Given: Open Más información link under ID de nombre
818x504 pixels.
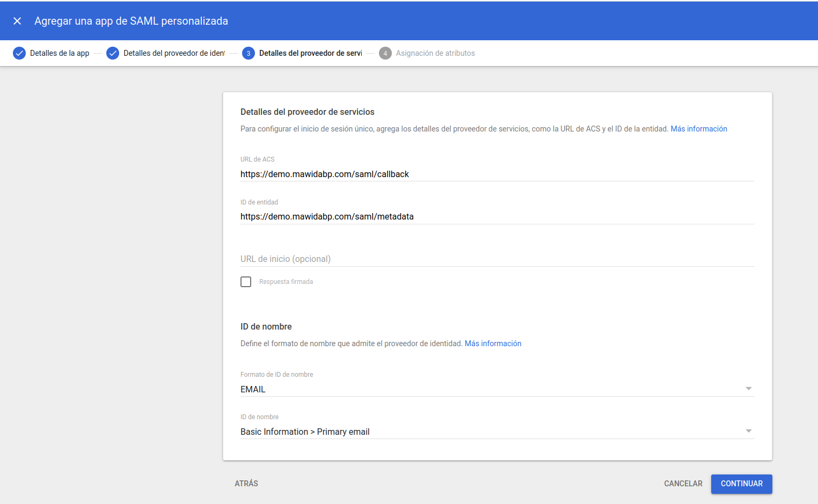Looking at the screenshot, I should pyautogui.click(x=493, y=344).
